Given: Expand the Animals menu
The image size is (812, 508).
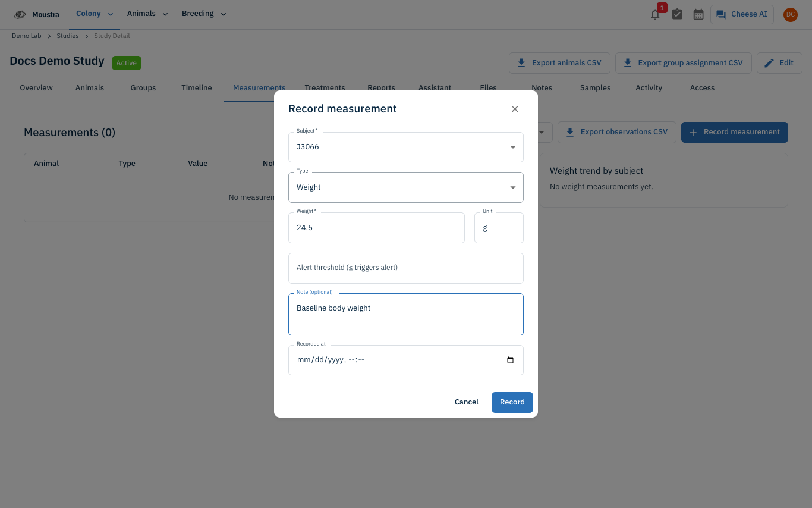Looking at the screenshot, I should coord(147,14).
